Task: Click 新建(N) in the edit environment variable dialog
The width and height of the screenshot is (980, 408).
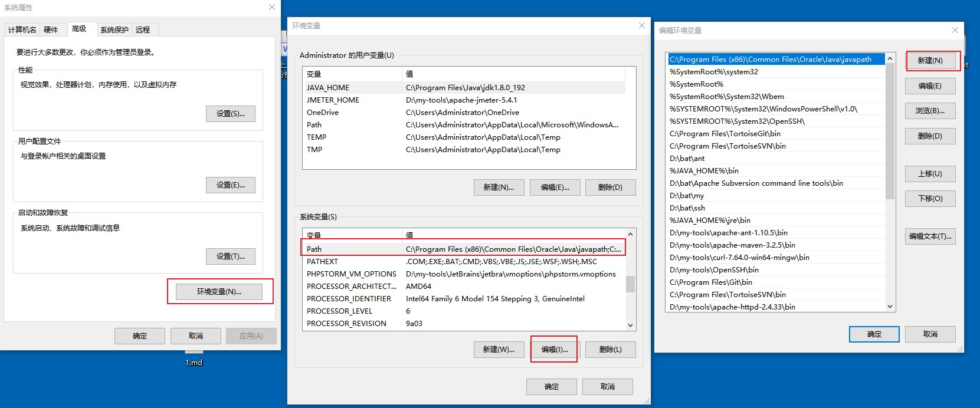Action: (x=930, y=60)
